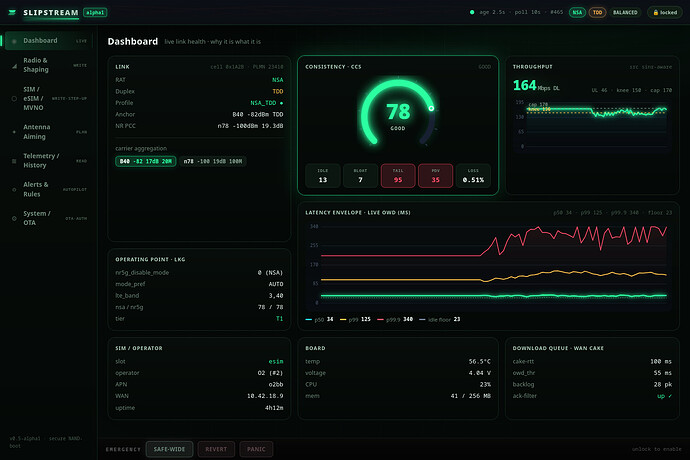This screenshot has width=690, height=460.
Task: Click the System / OTA icon
Action: (x=14, y=218)
